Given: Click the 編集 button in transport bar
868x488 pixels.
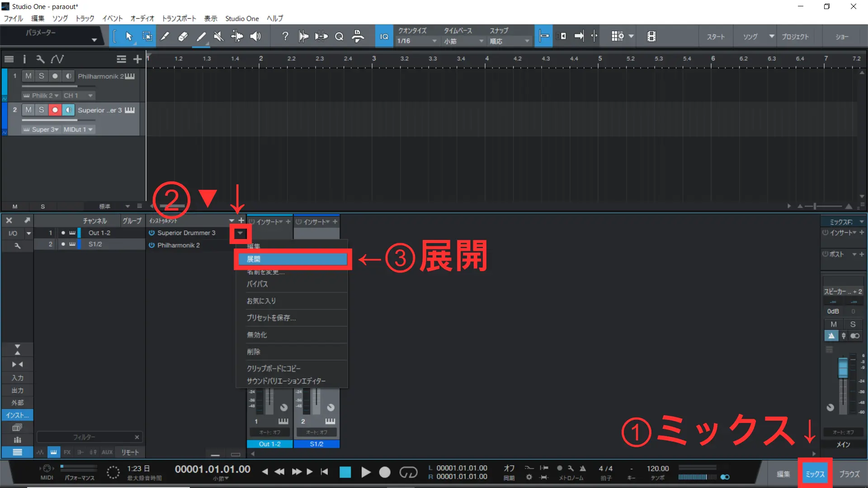Looking at the screenshot, I should tap(783, 474).
